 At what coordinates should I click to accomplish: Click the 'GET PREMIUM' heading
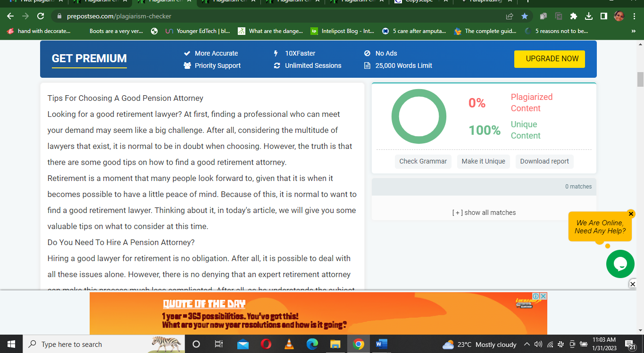(x=89, y=58)
